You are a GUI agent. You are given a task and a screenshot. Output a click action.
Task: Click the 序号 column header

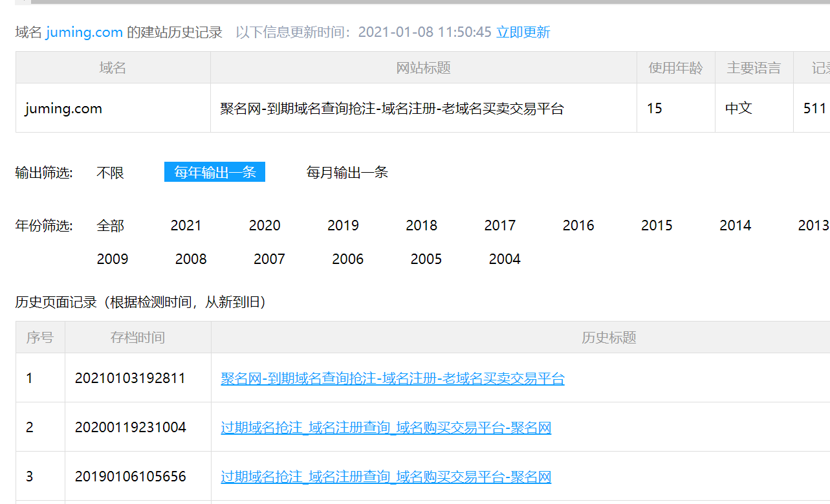click(x=40, y=337)
